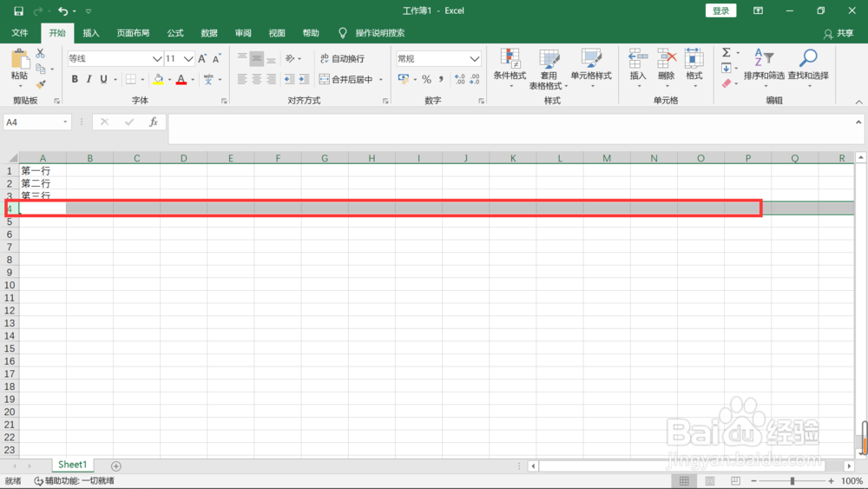The image size is (868, 489).
Task: Click the increase indent icon
Action: [x=304, y=79]
